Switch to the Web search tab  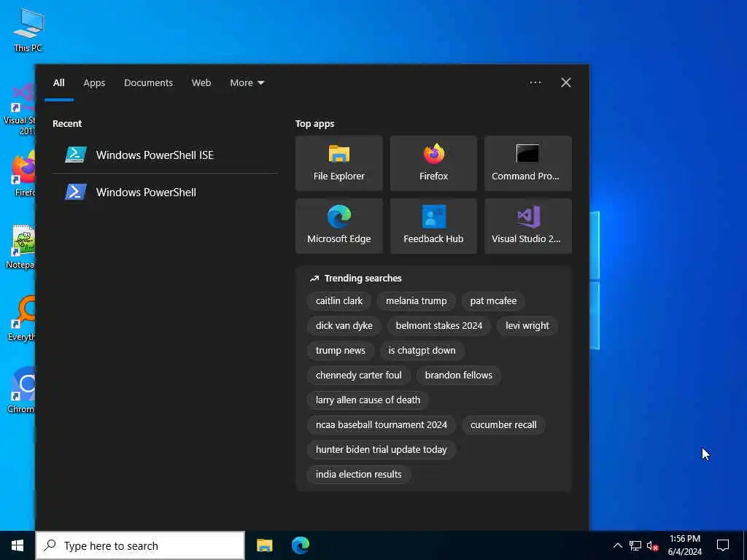tap(201, 82)
